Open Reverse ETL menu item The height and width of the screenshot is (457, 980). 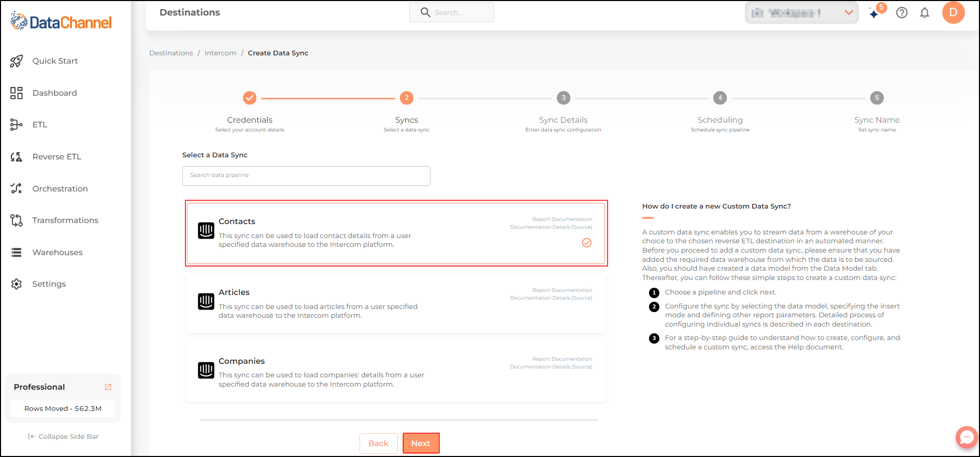coord(57,157)
